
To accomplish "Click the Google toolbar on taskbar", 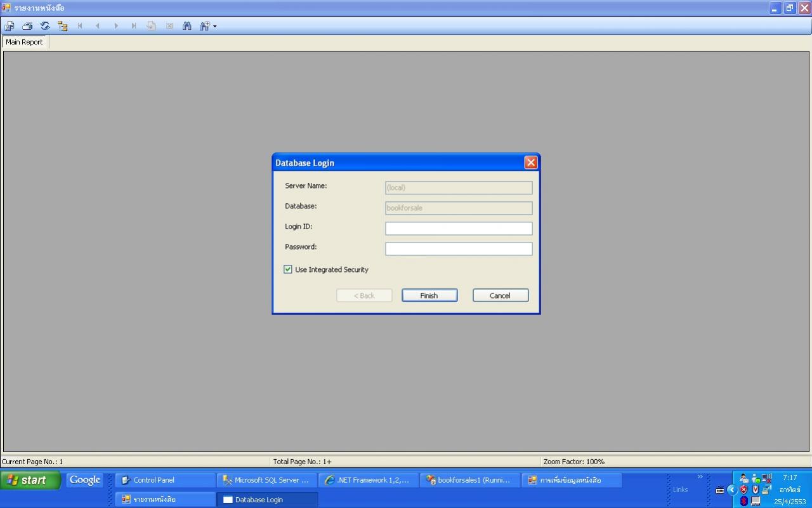I will (x=85, y=480).
